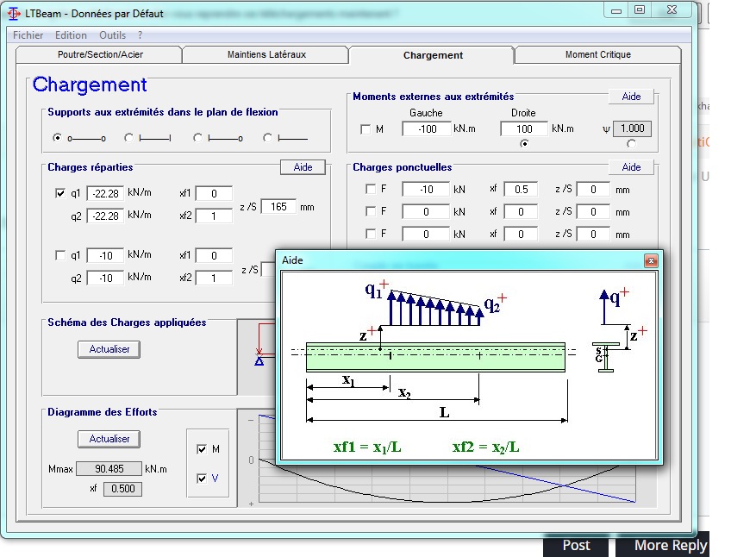Click Actualiser under Schéma des Charges
The width and height of the screenshot is (756, 557).
pos(109,349)
